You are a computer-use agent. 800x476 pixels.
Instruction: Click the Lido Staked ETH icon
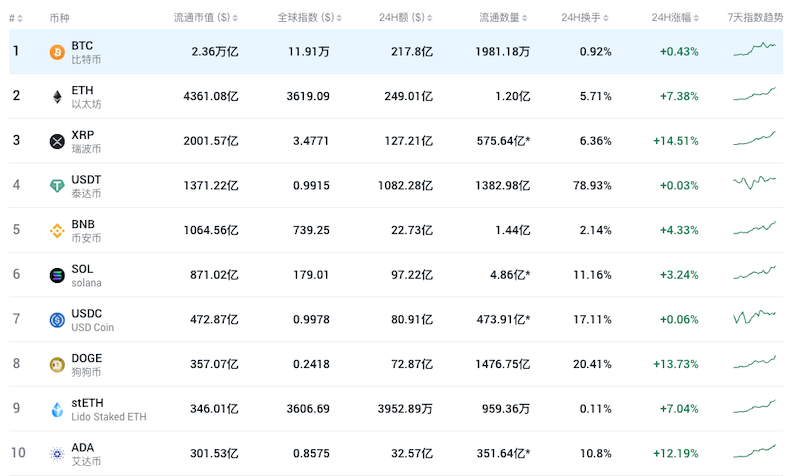coord(57,409)
